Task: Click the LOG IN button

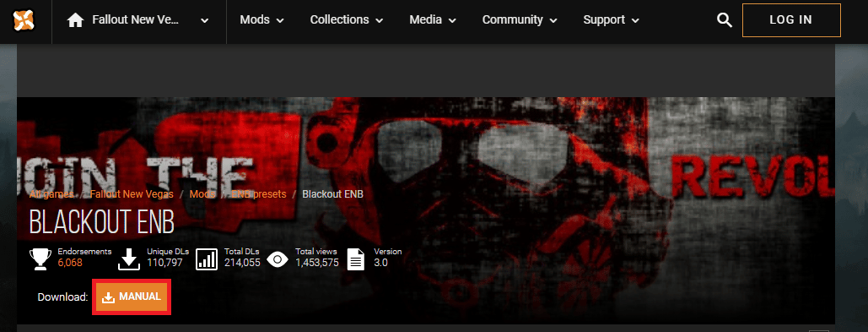Action: (x=791, y=20)
